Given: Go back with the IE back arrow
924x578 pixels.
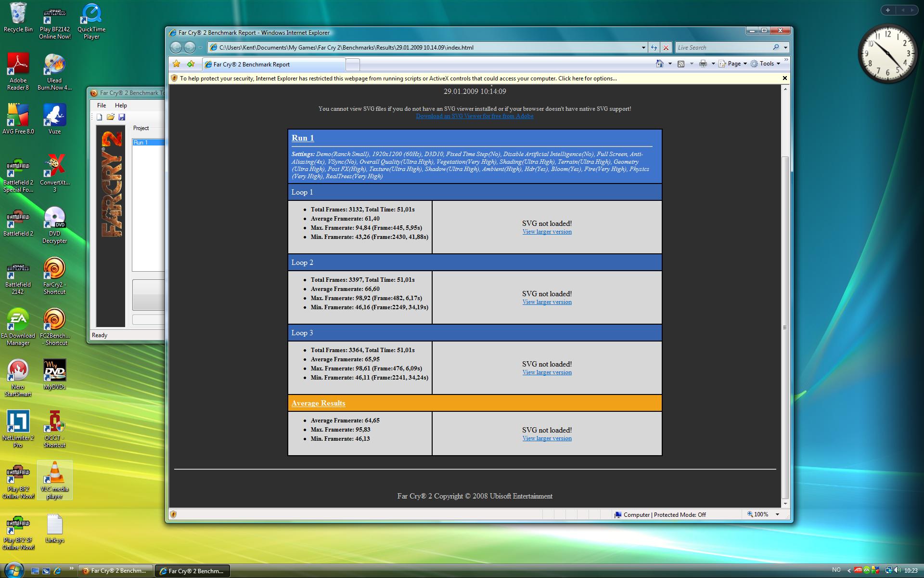Looking at the screenshot, I should [176, 47].
